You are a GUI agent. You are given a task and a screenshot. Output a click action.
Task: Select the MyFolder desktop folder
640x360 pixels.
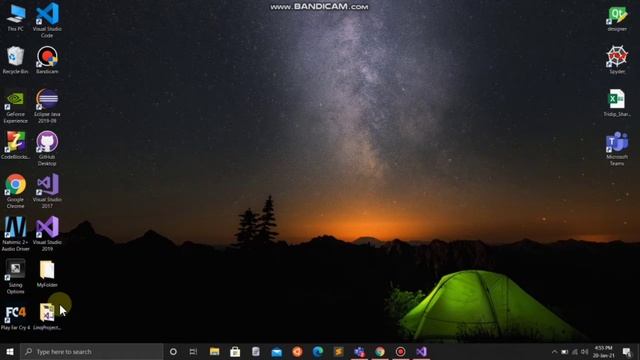pyautogui.click(x=47, y=273)
